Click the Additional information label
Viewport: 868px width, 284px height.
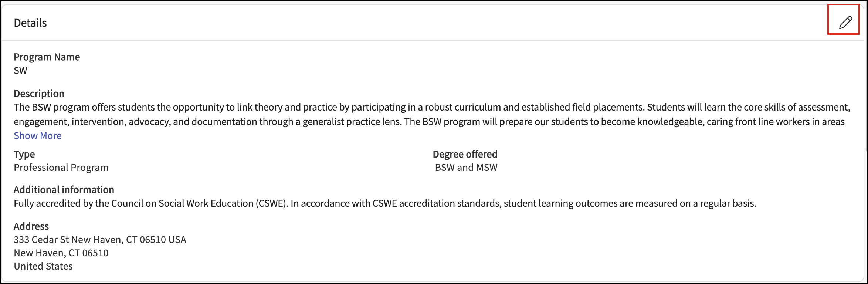pyautogui.click(x=64, y=190)
